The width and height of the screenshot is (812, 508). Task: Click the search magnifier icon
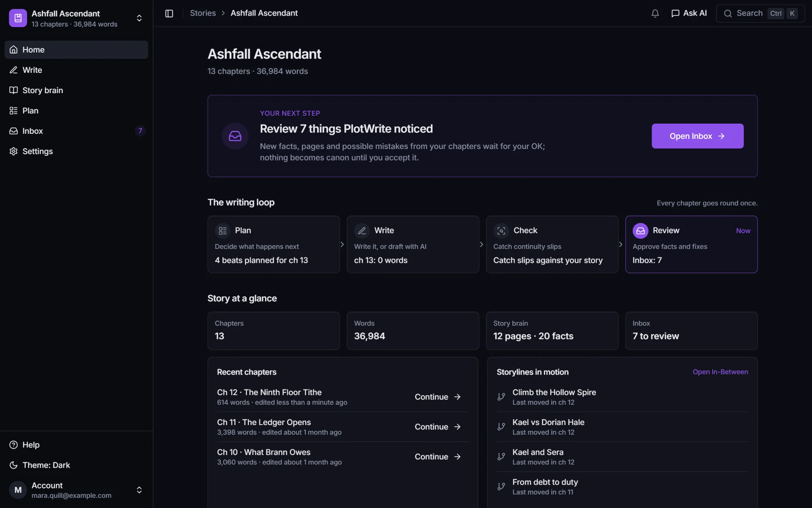(x=728, y=14)
